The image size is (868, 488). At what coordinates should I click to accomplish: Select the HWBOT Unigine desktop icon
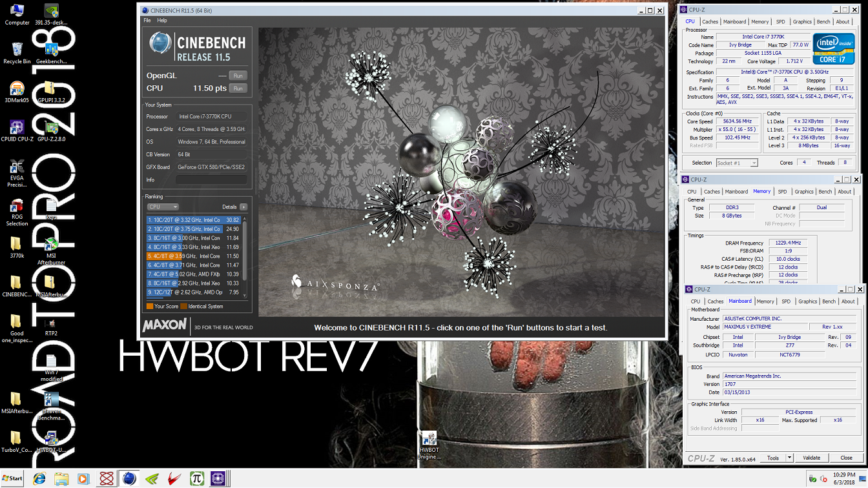(x=429, y=445)
